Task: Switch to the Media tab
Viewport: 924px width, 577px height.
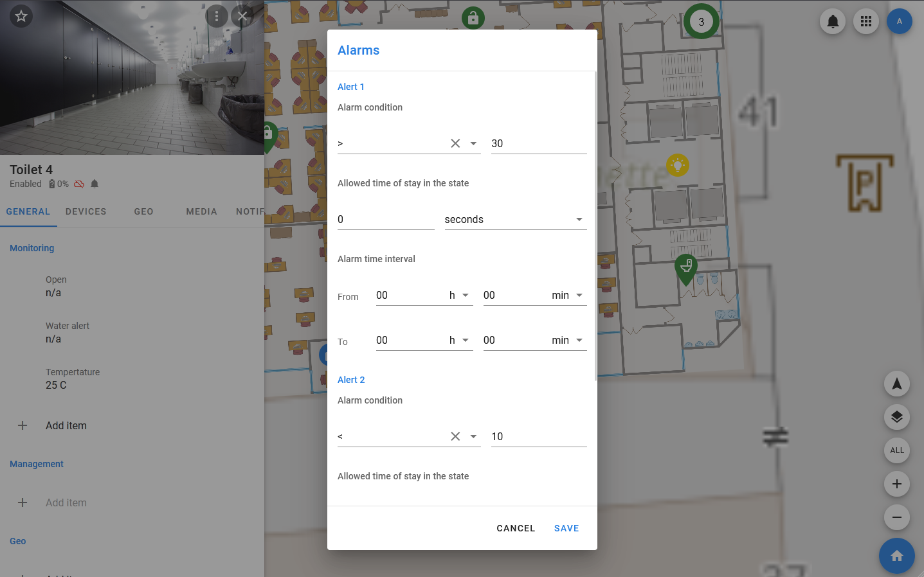Action: pos(201,211)
